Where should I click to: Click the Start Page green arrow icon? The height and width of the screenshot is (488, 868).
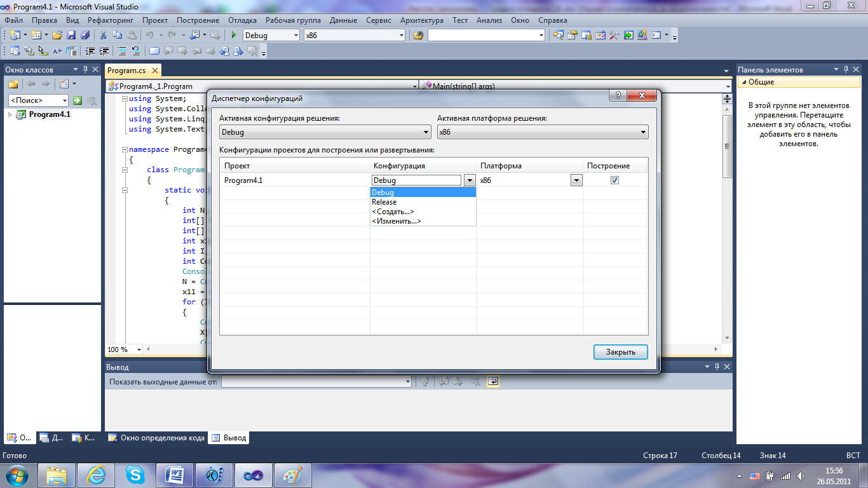coord(628,35)
